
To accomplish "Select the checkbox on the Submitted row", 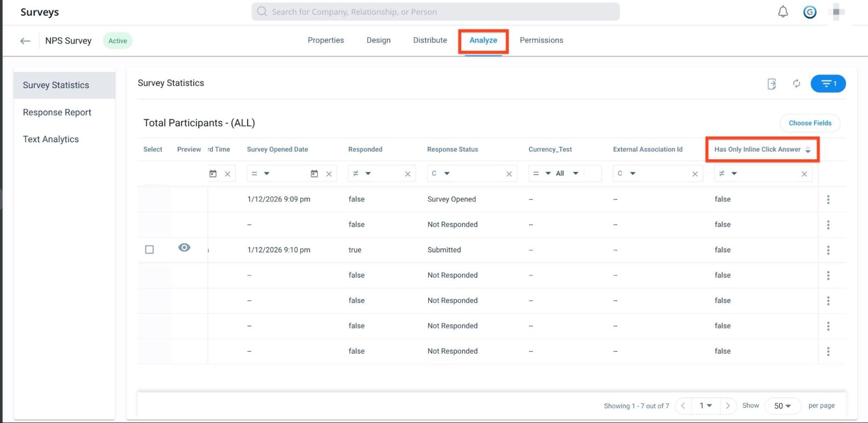I will click(149, 249).
